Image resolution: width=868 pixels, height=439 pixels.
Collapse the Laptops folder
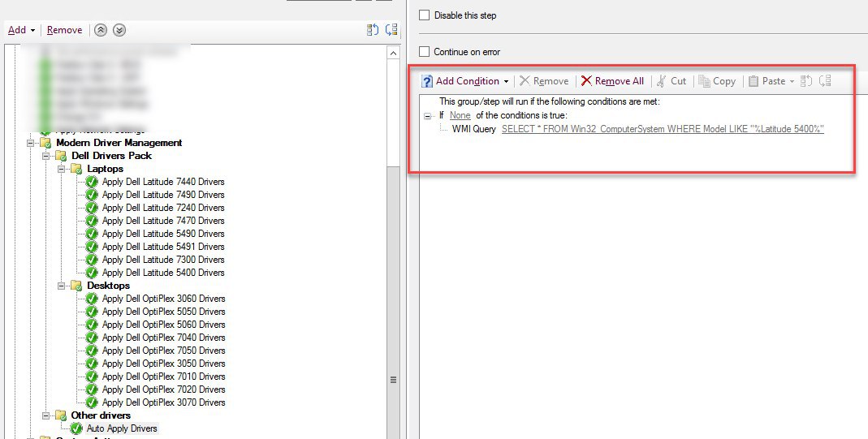pyautogui.click(x=62, y=169)
